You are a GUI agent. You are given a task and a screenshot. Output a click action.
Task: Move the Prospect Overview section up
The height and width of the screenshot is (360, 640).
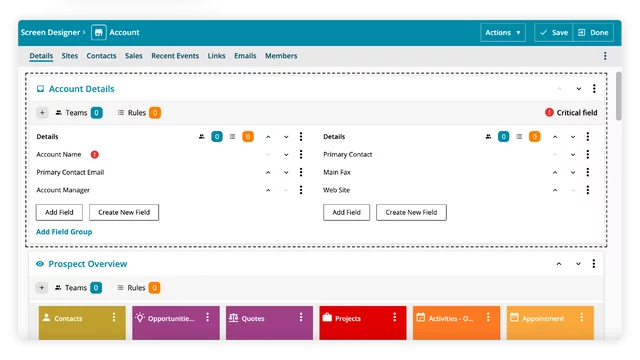(x=559, y=264)
